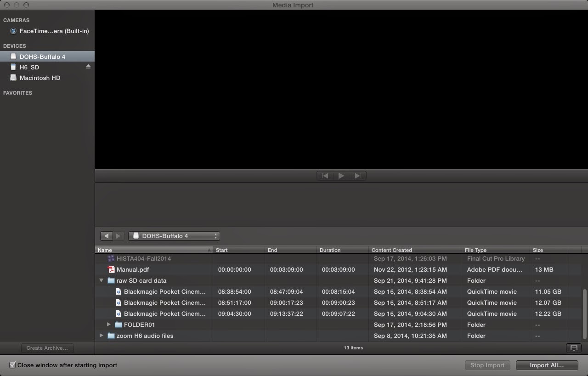
Task: Click the "Final Cut Pro Library" type cell
Action: tap(496, 258)
